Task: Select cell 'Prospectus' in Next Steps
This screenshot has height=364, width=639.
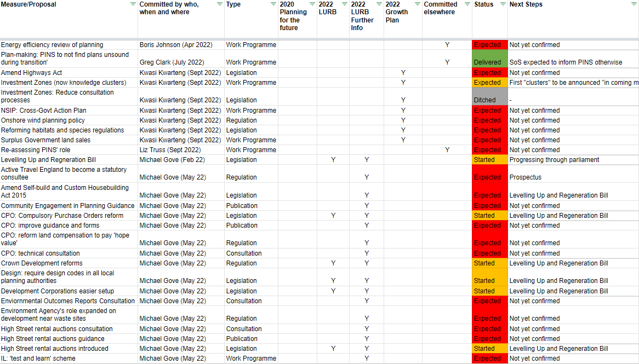Action: [573, 174]
